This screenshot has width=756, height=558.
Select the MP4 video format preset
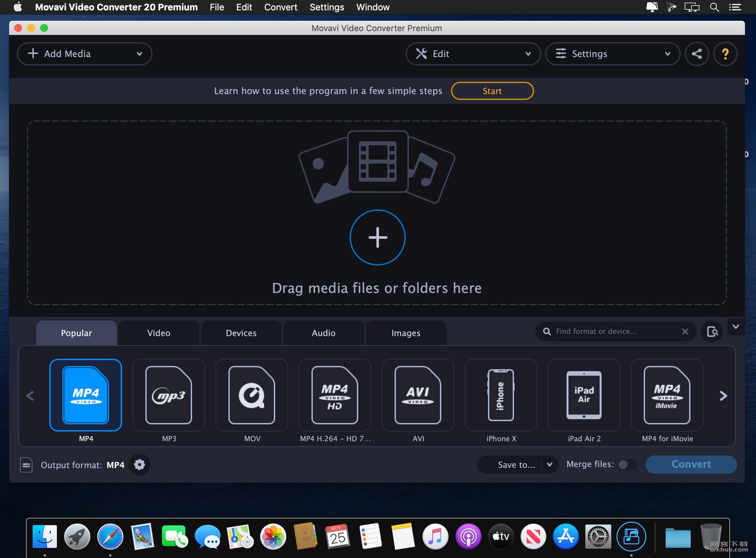point(85,395)
